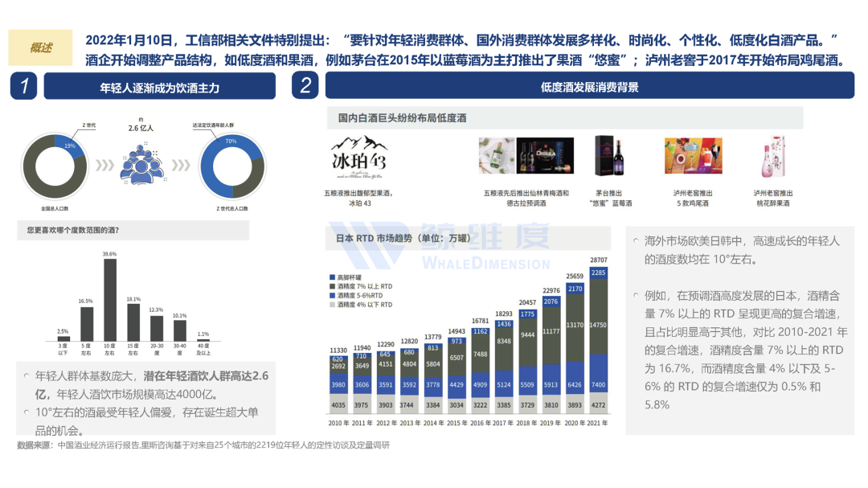Select the 2285 segment of the 2021 bar

(x=599, y=273)
